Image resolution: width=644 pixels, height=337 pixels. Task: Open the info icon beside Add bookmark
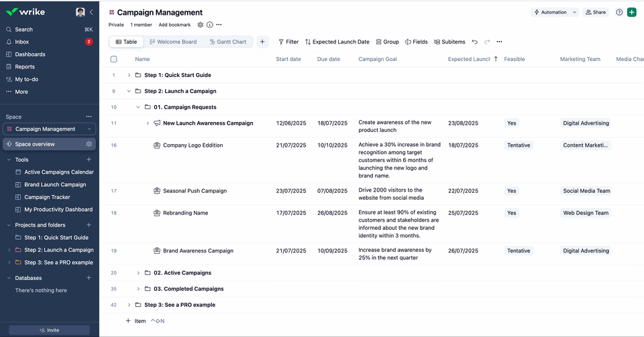pyautogui.click(x=209, y=25)
